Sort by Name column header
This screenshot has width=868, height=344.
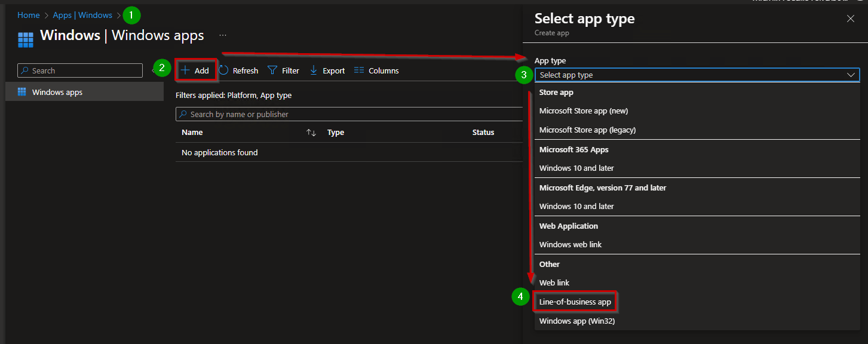(192, 132)
